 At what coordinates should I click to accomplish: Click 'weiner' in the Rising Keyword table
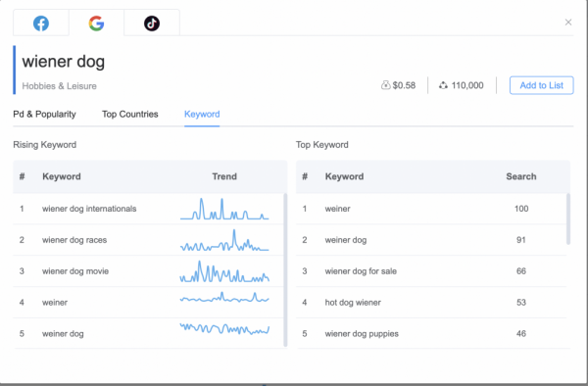pyautogui.click(x=55, y=303)
